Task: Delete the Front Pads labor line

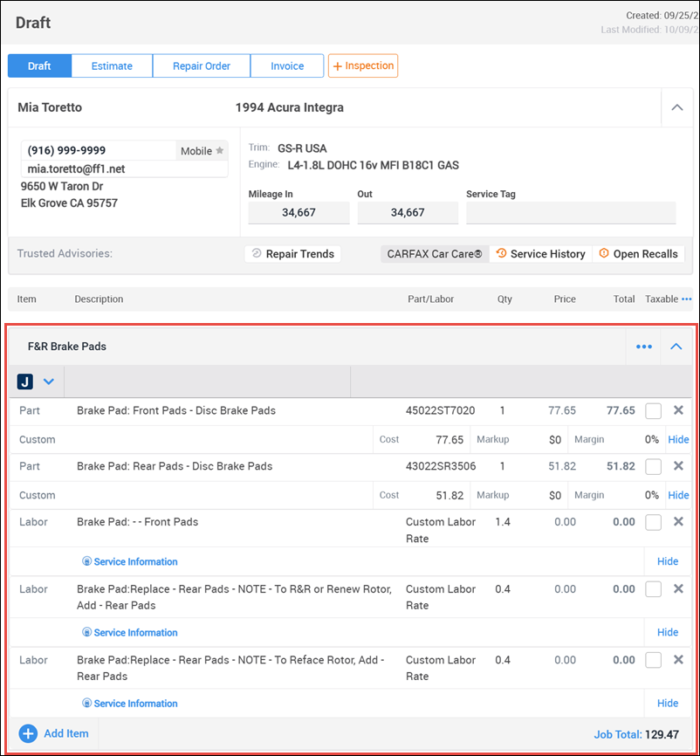Action: (x=678, y=522)
